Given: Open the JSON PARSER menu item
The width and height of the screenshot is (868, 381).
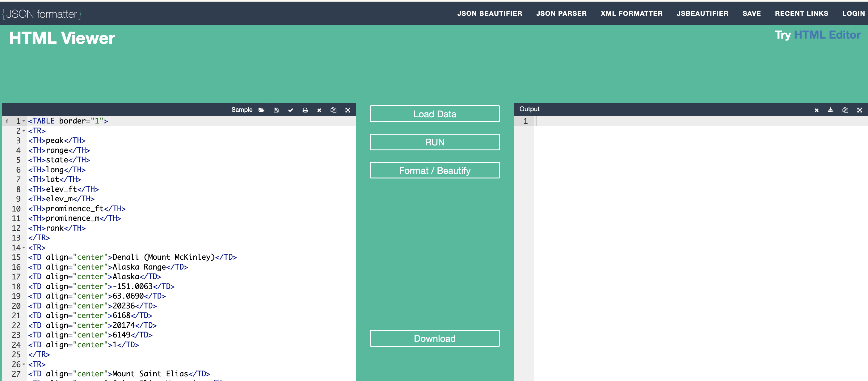Looking at the screenshot, I should coord(561,14).
